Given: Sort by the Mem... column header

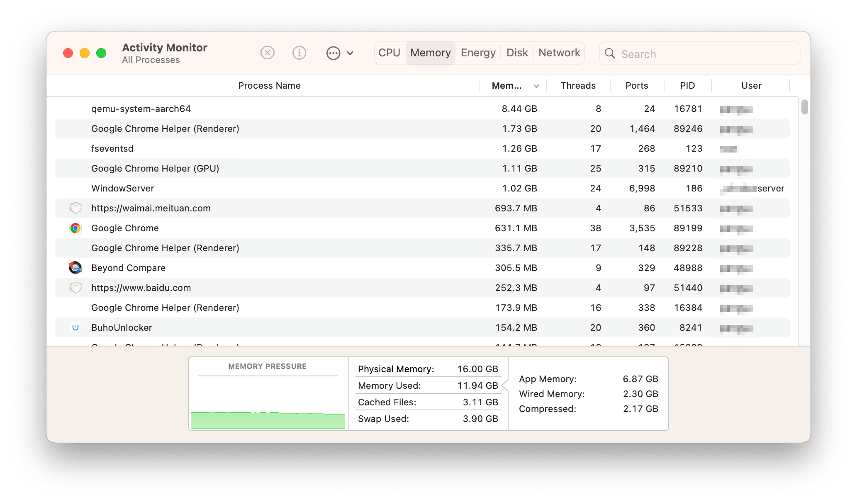Looking at the screenshot, I should click(506, 85).
